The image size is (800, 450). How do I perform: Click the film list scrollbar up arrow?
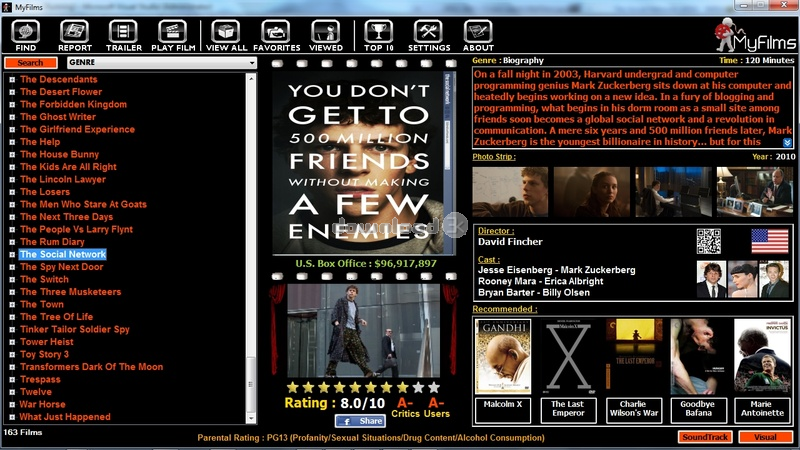pyautogui.click(x=251, y=79)
